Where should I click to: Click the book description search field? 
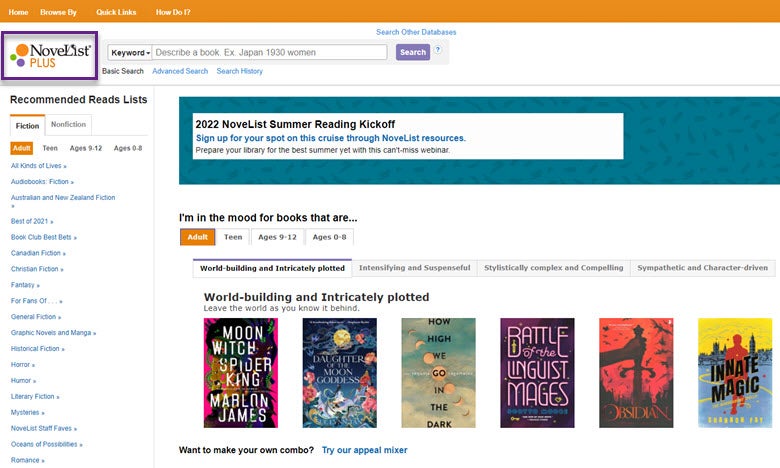270,53
